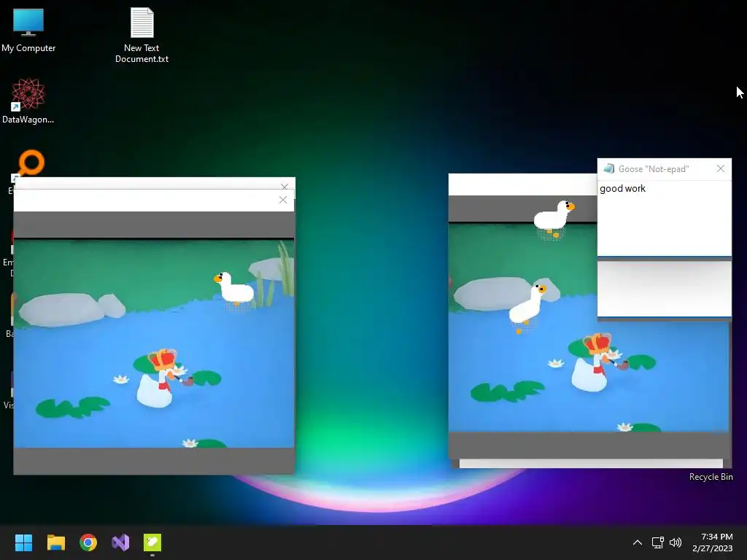
Task: Click the goose by reeds in left window
Action: coord(234,289)
